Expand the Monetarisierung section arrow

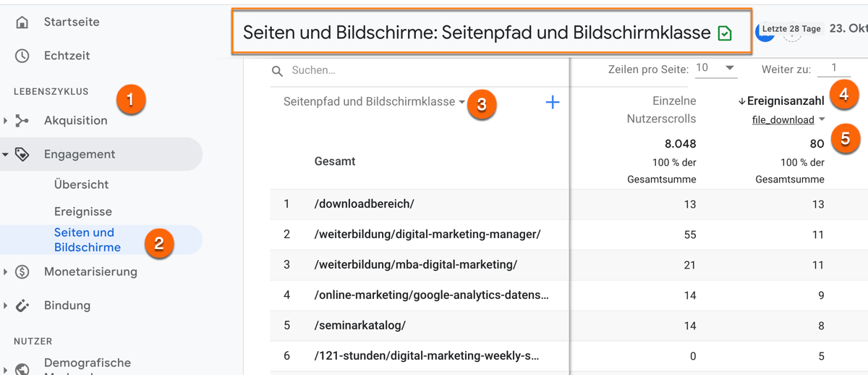(6, 272)
